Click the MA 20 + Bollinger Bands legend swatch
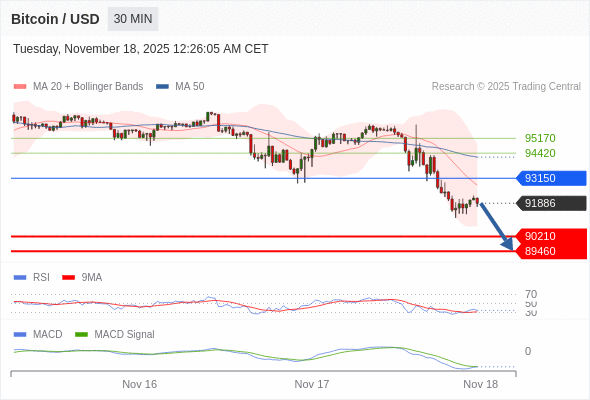This screenshot has height=400, width=590. 20,87
